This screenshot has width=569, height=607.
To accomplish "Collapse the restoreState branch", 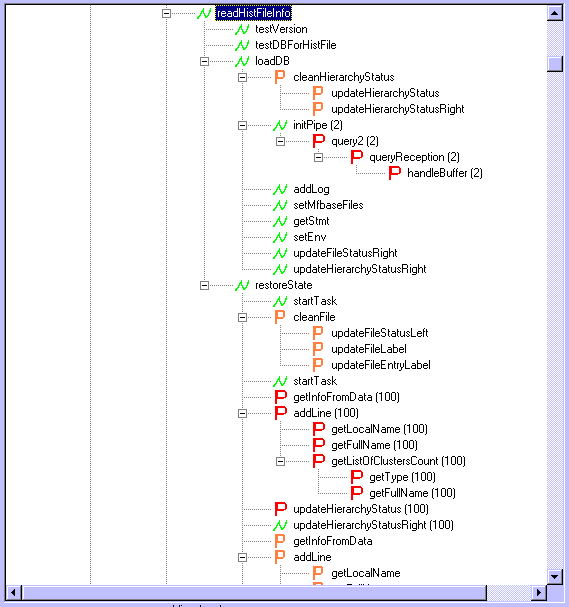I will point(204,286).
